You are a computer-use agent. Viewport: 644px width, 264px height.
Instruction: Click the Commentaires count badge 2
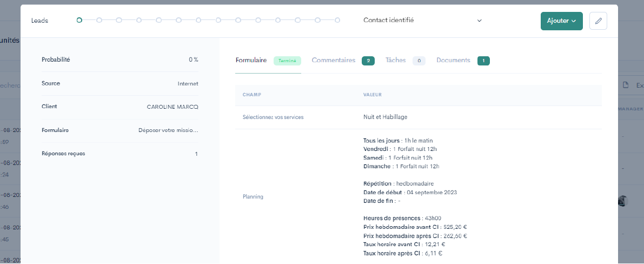coord(368,61)
